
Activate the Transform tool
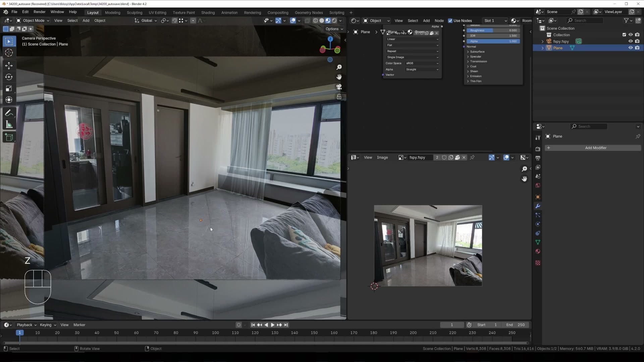tap(9, 100)
